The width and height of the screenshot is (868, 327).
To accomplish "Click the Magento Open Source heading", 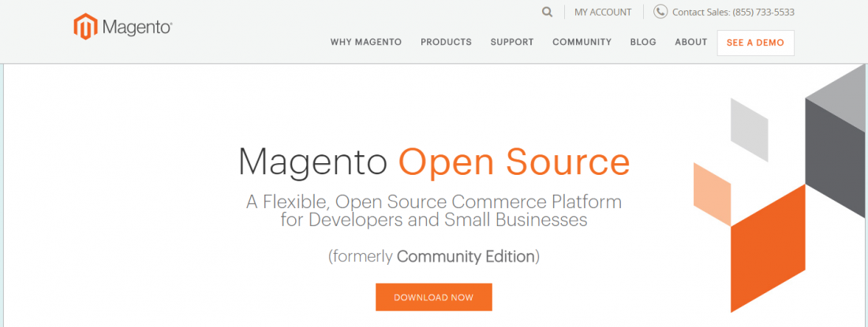I will (434, 162).
